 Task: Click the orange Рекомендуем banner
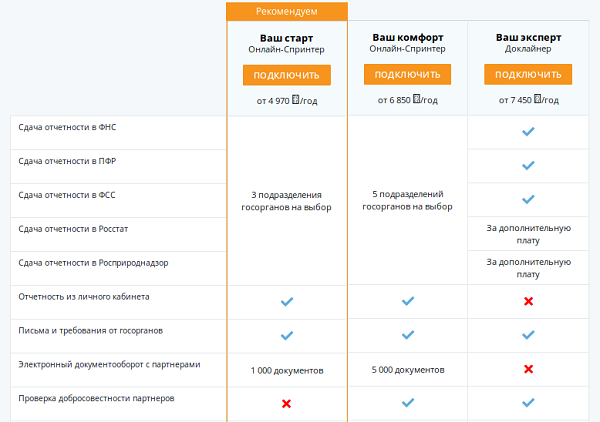[287, 11]
